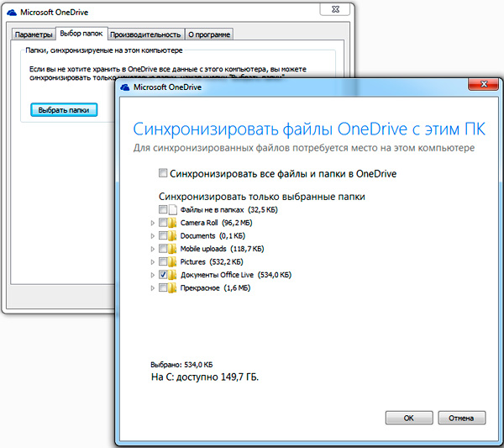Switch to the Параметры tab
Screen dimensions: 504x448
34,34
